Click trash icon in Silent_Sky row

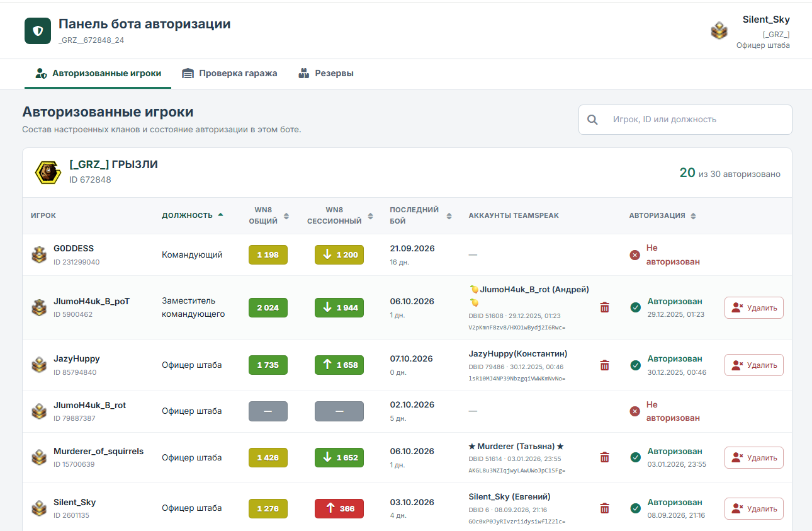[605, 508]
